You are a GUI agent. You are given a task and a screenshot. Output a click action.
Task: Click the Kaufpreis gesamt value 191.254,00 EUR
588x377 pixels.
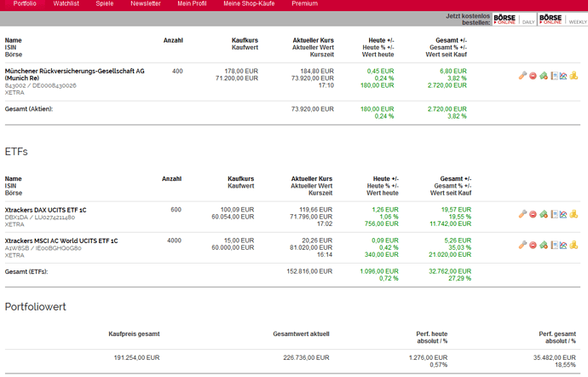coord(136,357)
